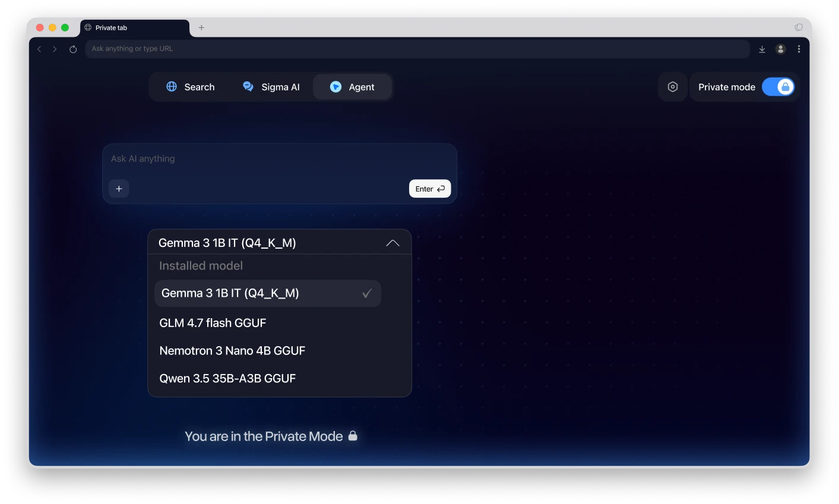The image size is (839, 504).
Task: Go back with the browser back arrow
Action: (39, 49)
